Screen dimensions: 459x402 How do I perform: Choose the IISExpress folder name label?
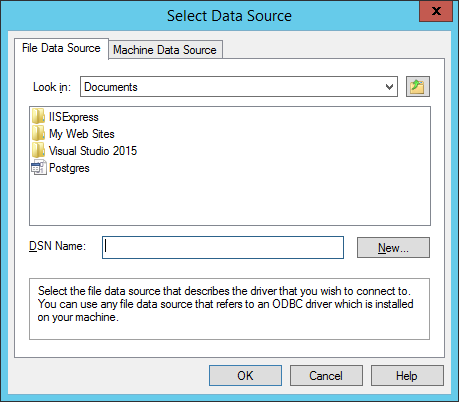pos(74,117)
